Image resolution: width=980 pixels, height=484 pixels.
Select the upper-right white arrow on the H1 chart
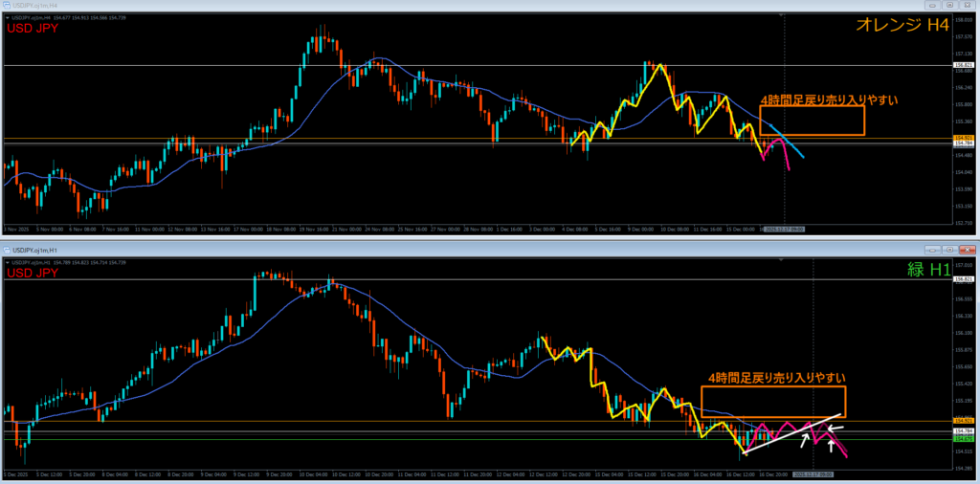point(835,427)
